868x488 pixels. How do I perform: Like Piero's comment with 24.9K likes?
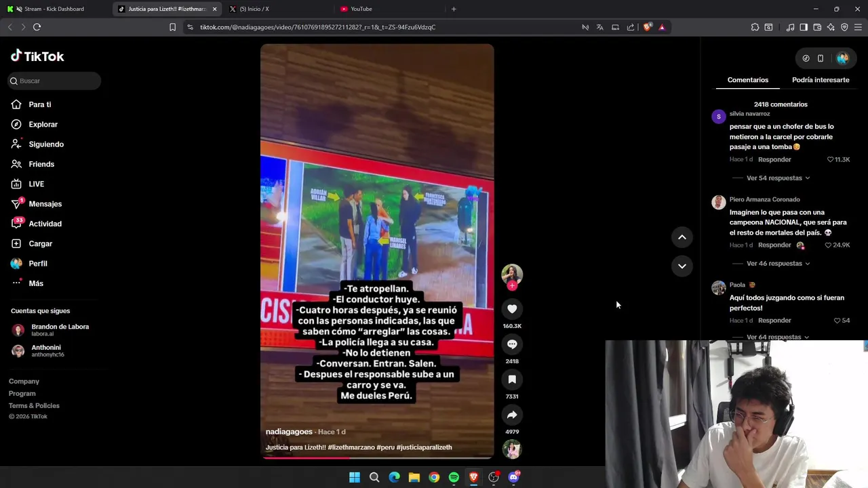click(x=828, y=245)
